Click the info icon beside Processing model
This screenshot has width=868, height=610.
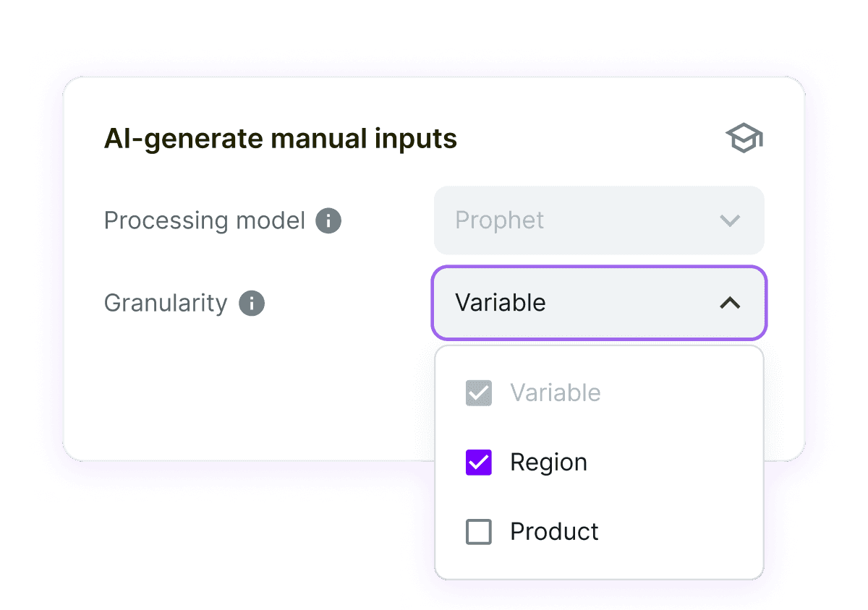click(x=328, y=220)
